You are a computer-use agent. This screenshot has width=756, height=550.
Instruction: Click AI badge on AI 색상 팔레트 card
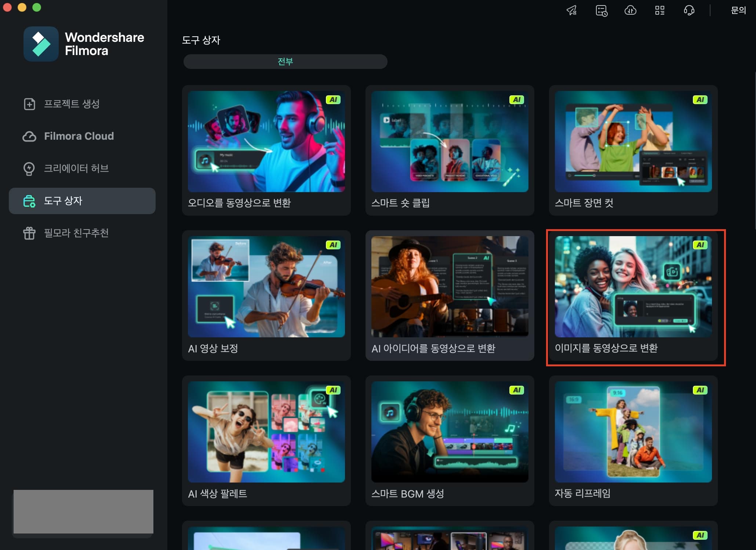[x=333, y=390]
